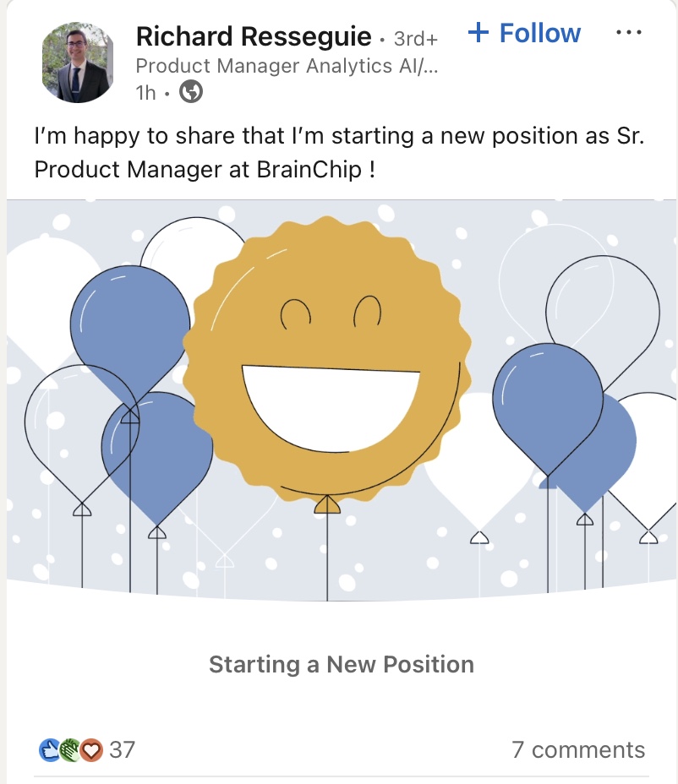This screenshot has width=678, height=784.
Task: Click the green clapping Celebrate reaction icon
Action: (x=70, y=749)
